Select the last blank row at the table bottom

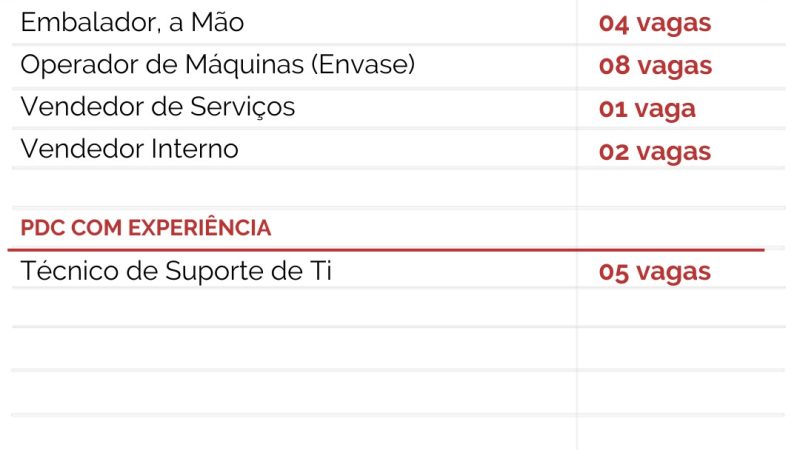point(290,393)
